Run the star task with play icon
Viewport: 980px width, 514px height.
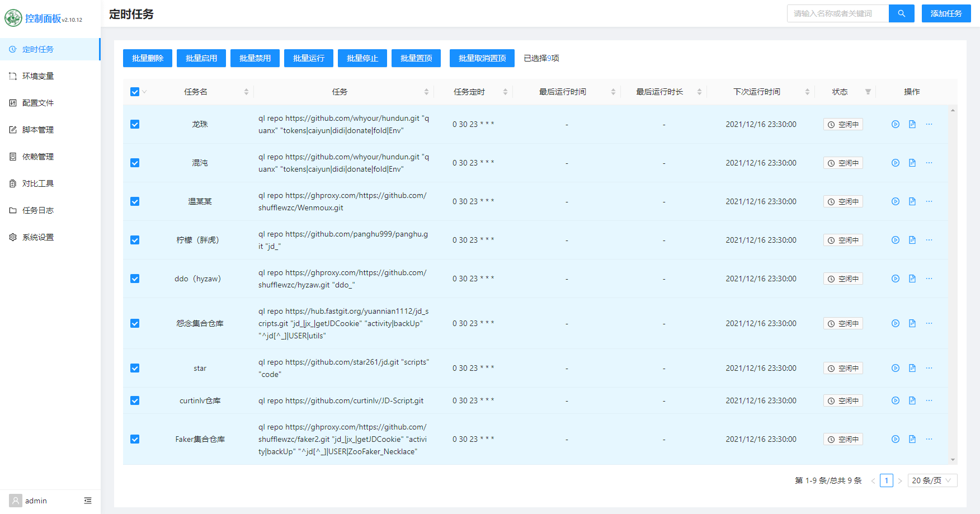coord(895,368)
